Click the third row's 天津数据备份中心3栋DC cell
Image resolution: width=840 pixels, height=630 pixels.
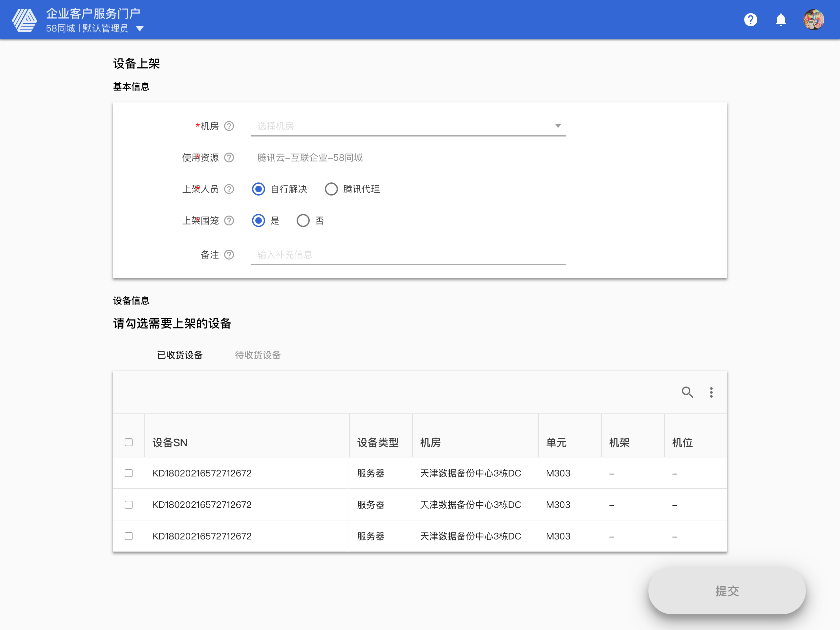pos(471,536)
